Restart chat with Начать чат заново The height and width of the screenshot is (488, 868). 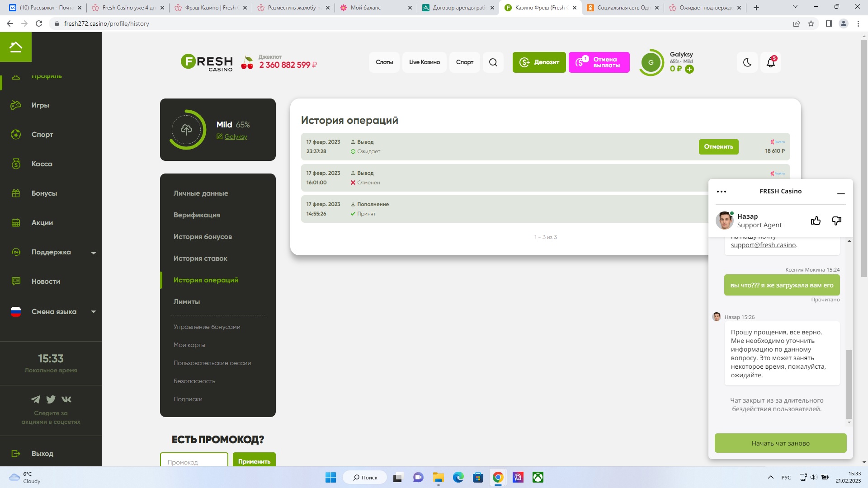point(780,443)
